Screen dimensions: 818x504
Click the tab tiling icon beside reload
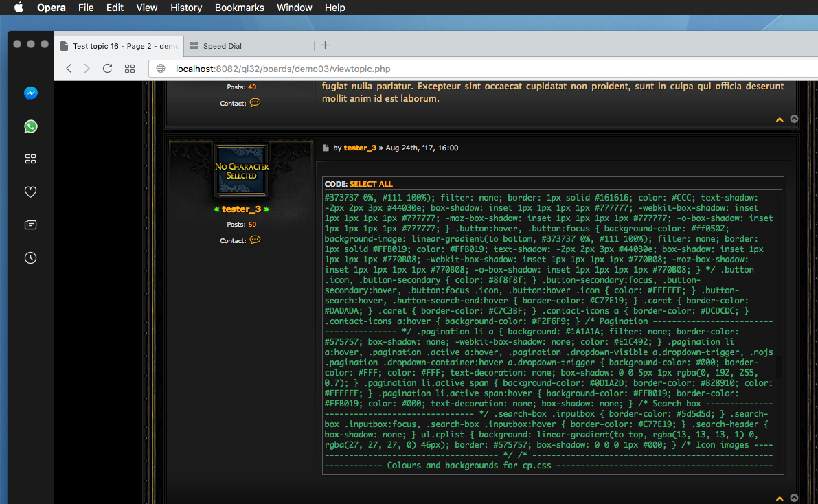(130, 69)
